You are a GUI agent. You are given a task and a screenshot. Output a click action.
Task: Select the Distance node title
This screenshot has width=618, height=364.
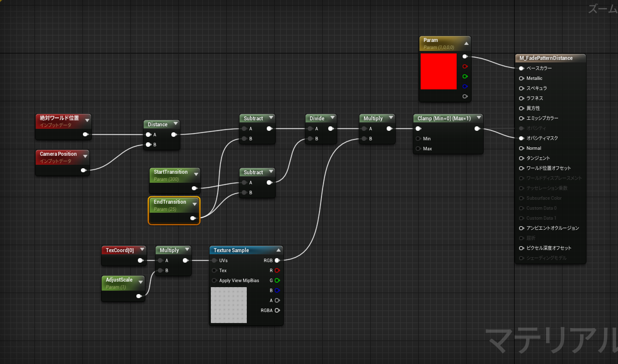[158, 124]
